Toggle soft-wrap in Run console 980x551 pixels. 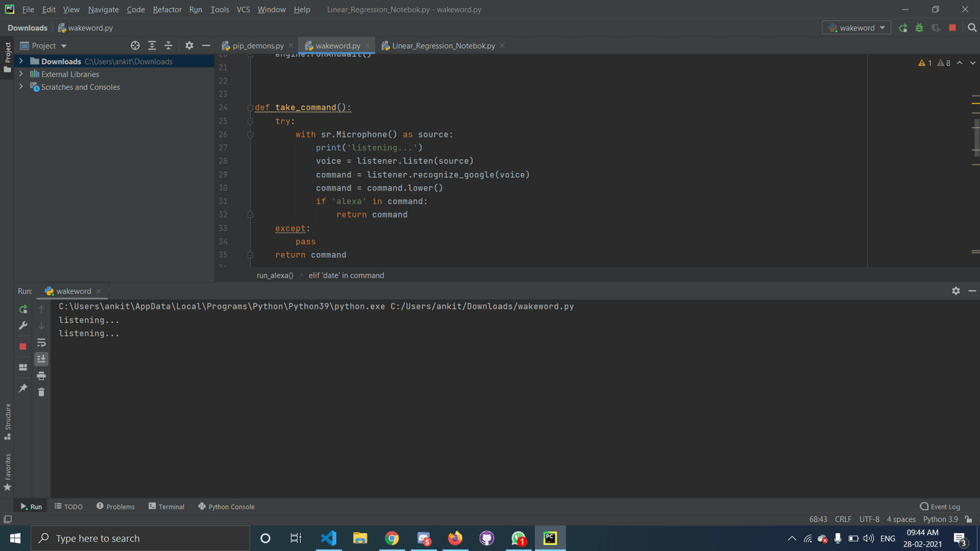(42, 342)
